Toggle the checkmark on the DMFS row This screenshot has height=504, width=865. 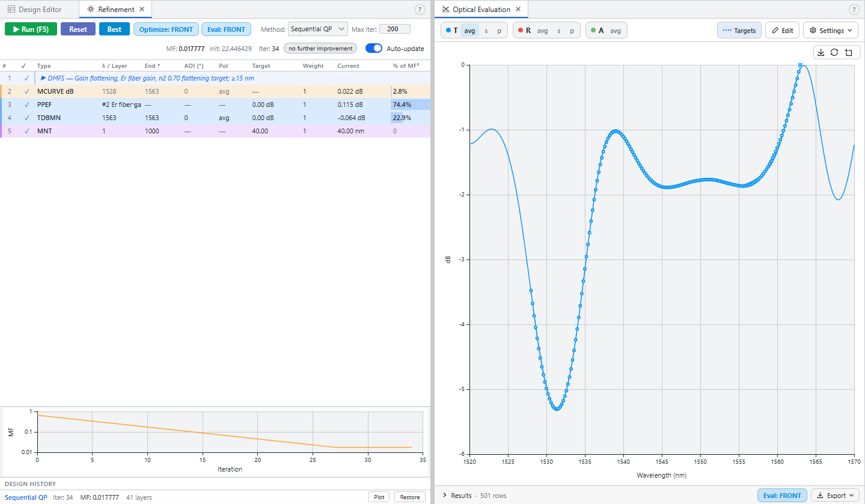[x=26, y=78]
